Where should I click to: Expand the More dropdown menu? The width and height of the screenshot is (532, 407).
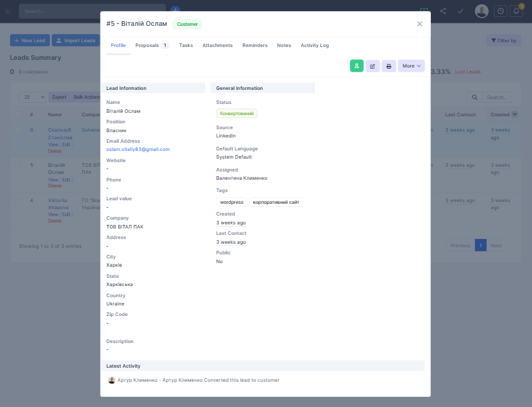411,66
